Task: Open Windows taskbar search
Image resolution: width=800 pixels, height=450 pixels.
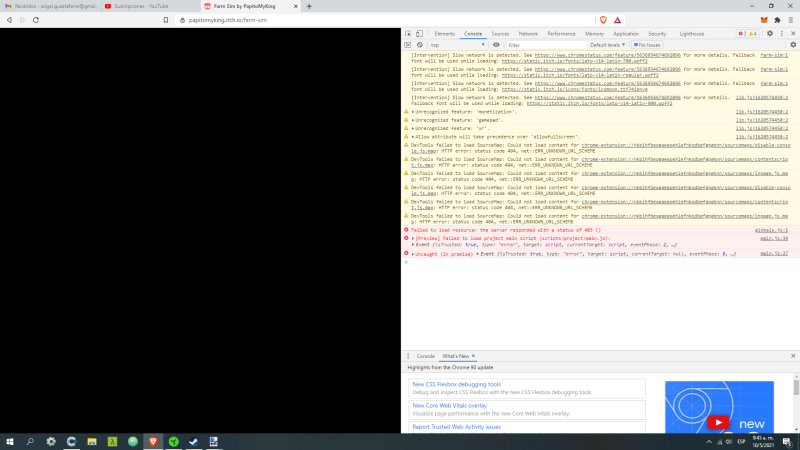Action: pos(30,442)
